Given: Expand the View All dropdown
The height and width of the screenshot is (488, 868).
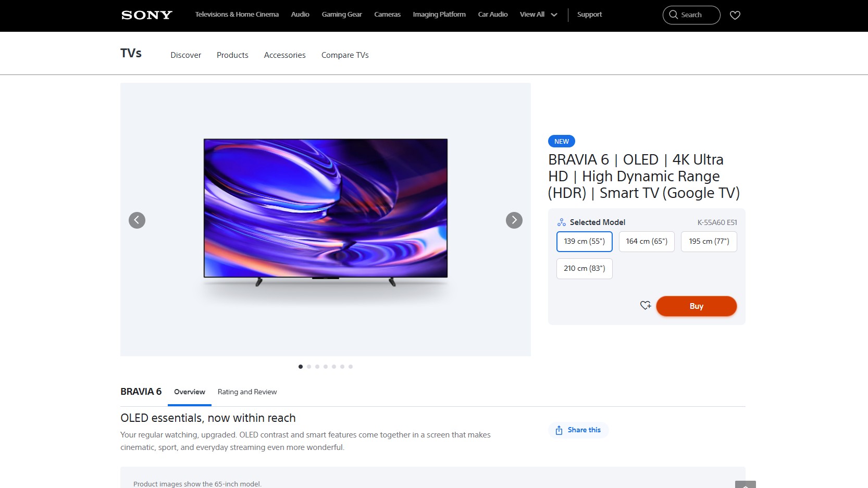Looking at the screenshot, I should 538,15.
